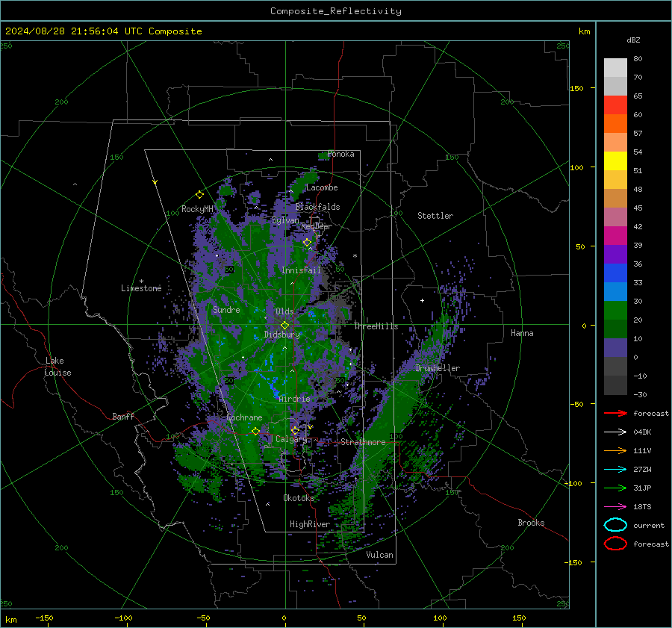Click the yellow diamond marker above Calgary
Screen dimensions: 672x628
(x=295, y=431)
